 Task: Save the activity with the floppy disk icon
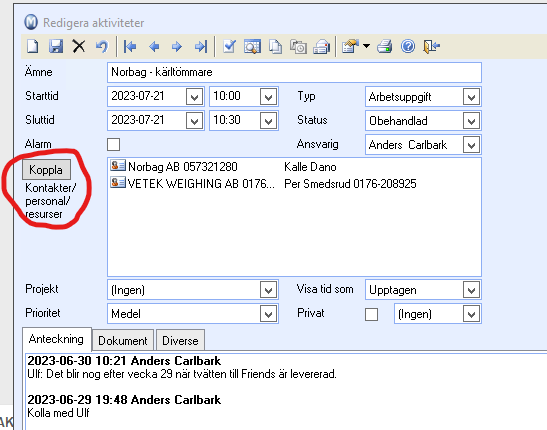56,46
